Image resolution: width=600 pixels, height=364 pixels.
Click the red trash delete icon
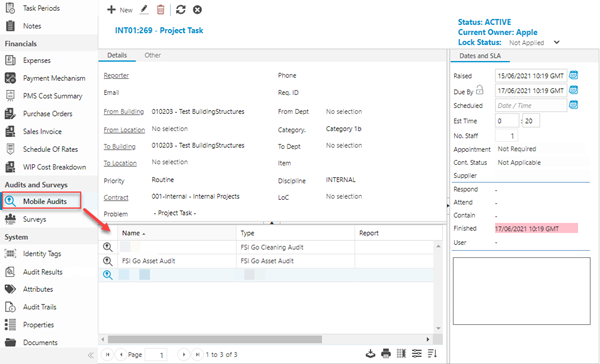161,10
